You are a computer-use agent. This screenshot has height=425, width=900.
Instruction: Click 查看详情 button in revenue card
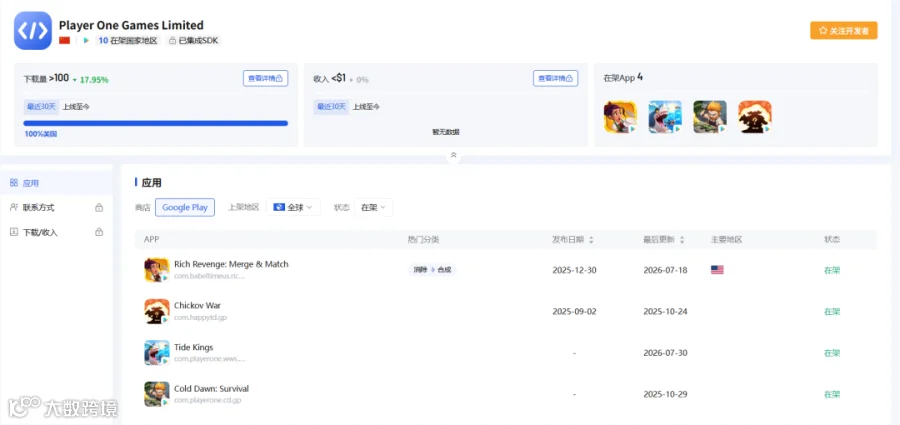pos(556,79)
